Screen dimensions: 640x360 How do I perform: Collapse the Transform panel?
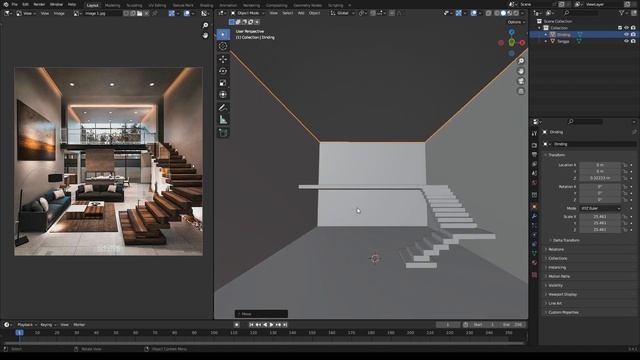tap(556, 155)
